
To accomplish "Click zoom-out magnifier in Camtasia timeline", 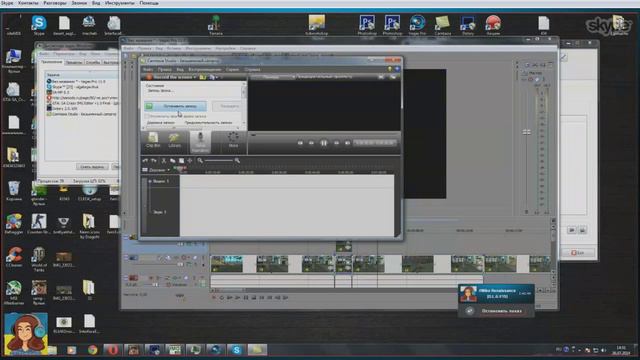I will pyautogui.click(x=200, y=161).
